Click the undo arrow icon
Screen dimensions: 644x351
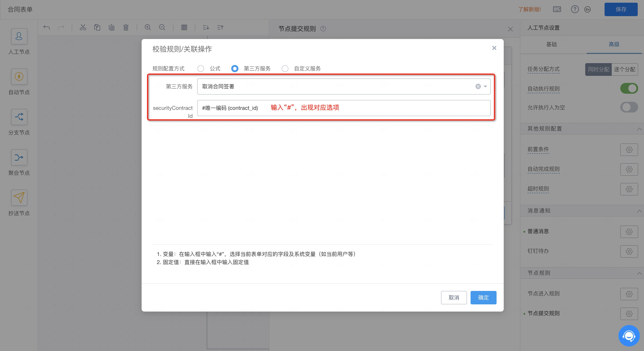coord(47,27)
